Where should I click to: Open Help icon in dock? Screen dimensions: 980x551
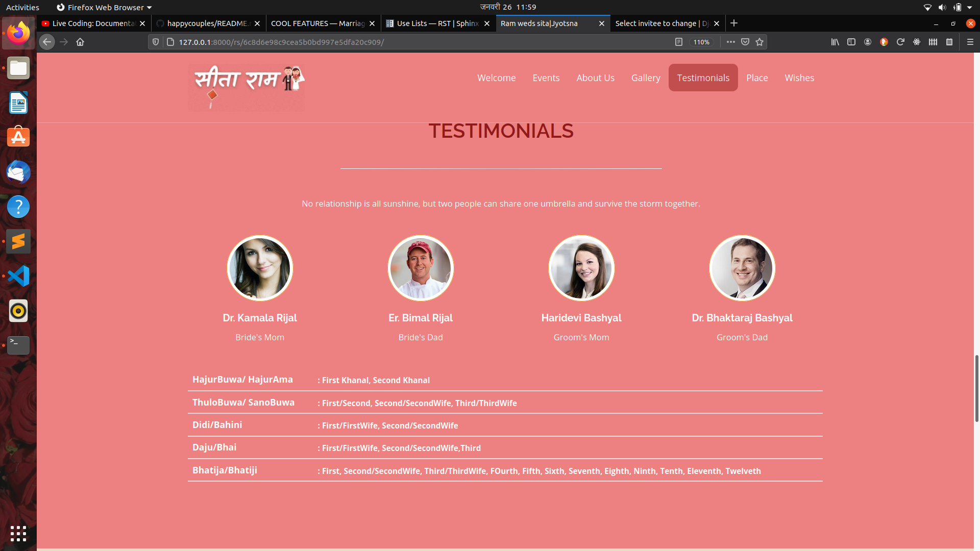(x=18, y=207)
